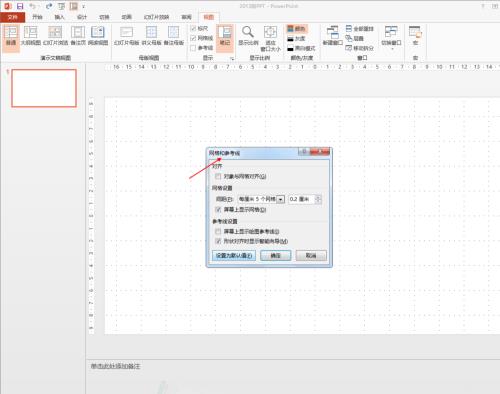Image resolution: width=500 pixels, height=394 pixels.
Task: Click 新建窗口 new window
Action: (332, 36)
